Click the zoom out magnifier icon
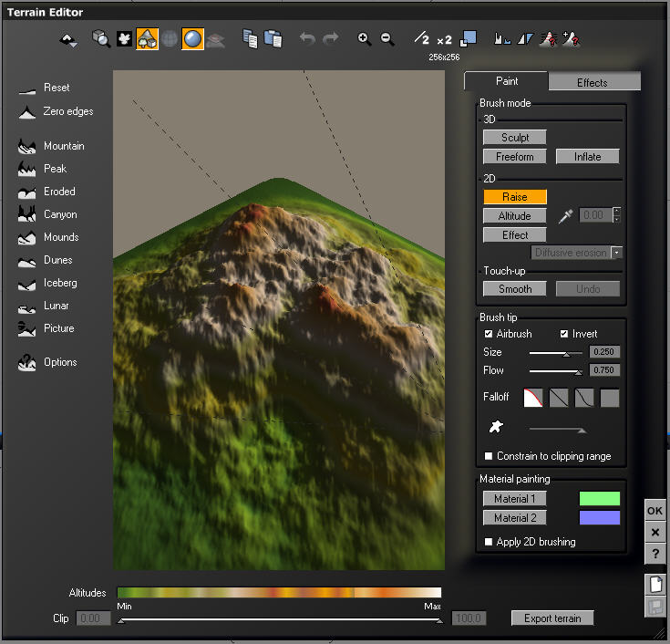 pyautogui.click(x=387, y=39)
